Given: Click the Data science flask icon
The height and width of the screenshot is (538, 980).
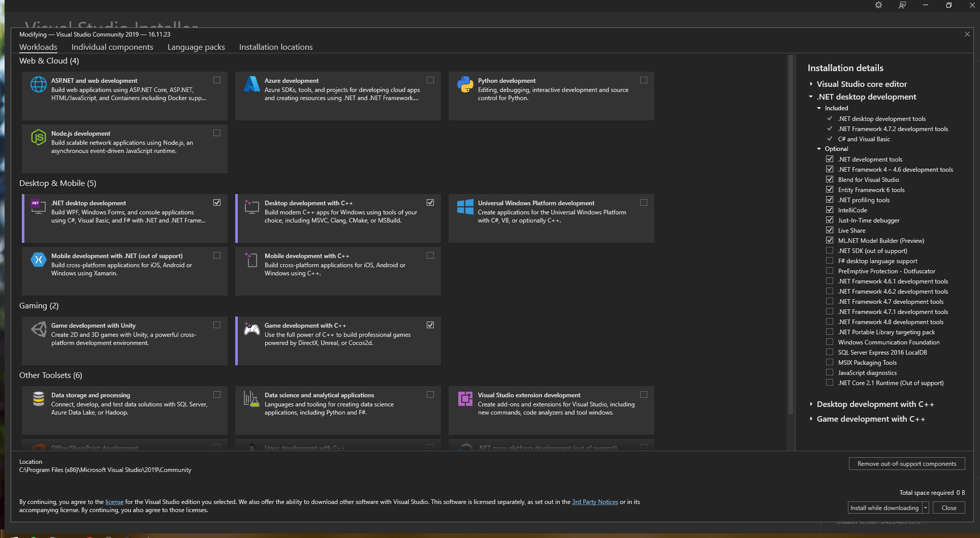Looking at the screenshot, I should tap(251, 399).
